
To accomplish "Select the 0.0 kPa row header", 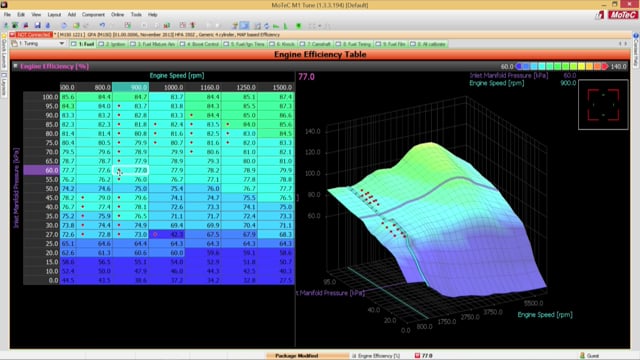I will point(41,280).
